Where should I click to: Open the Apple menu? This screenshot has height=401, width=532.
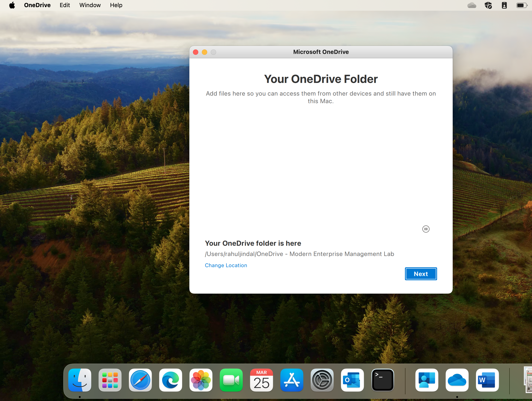pyautogui.click(x=12, y=5)
